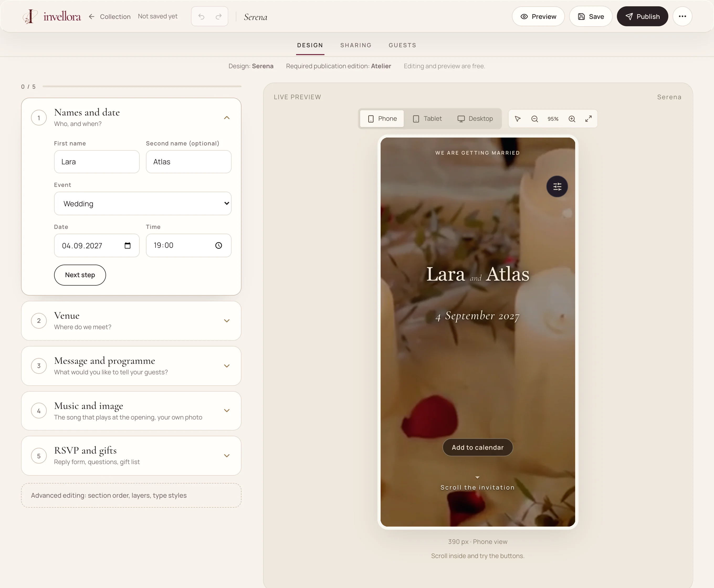Image resolution: width=714 pixels, height=588 pixels.
Task: Open the DESIGN tab
Action: [x=310, y=45]
